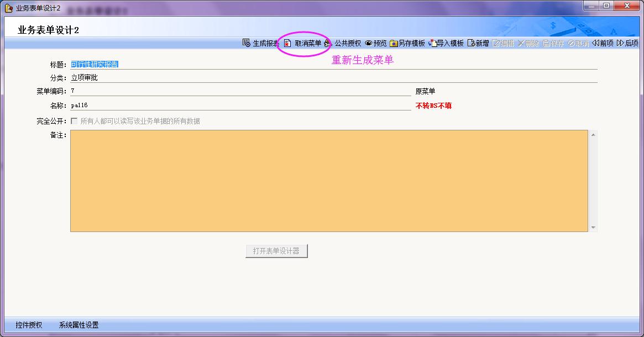Click the 打开表单设计器 button
The width and height of the screenshot is (644, 337).
[276, 251]
